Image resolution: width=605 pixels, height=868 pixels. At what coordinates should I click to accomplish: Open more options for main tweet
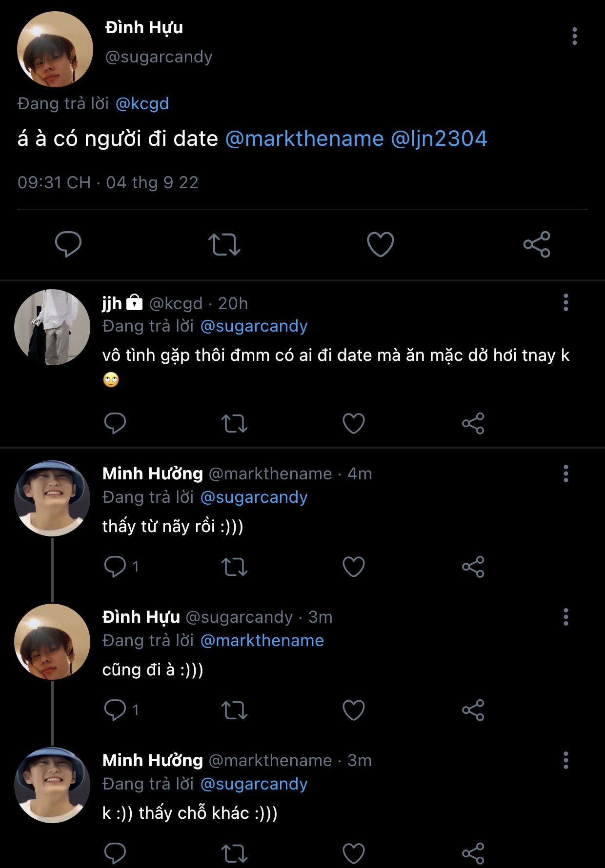point(574,37)
